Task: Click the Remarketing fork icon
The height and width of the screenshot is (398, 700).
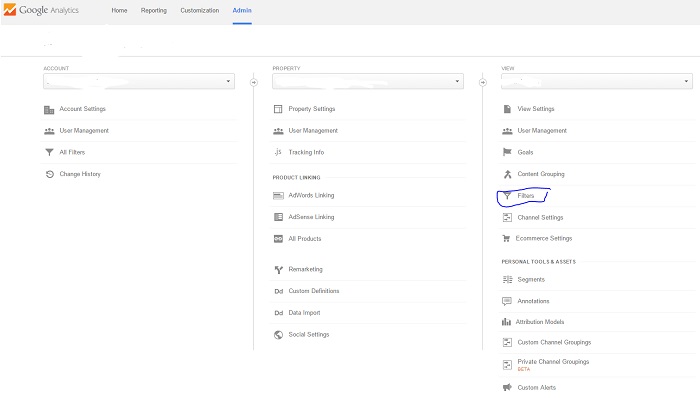Action: [279, 269]
